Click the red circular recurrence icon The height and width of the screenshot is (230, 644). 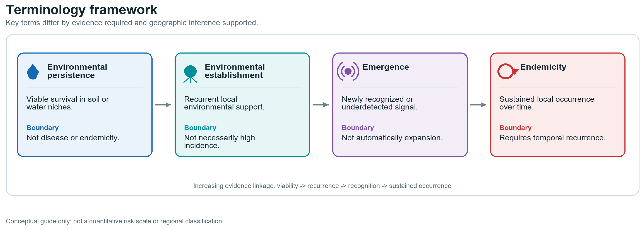pos(508,71)
